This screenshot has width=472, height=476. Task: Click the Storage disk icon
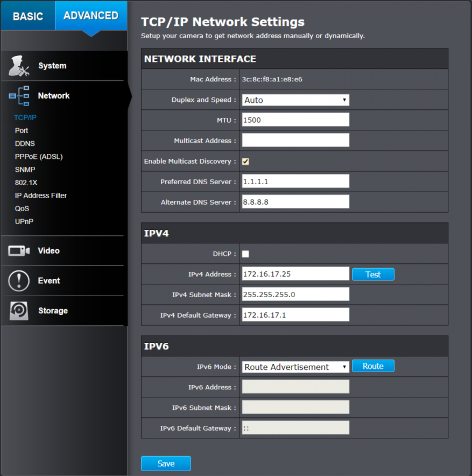tap(19, 311)
